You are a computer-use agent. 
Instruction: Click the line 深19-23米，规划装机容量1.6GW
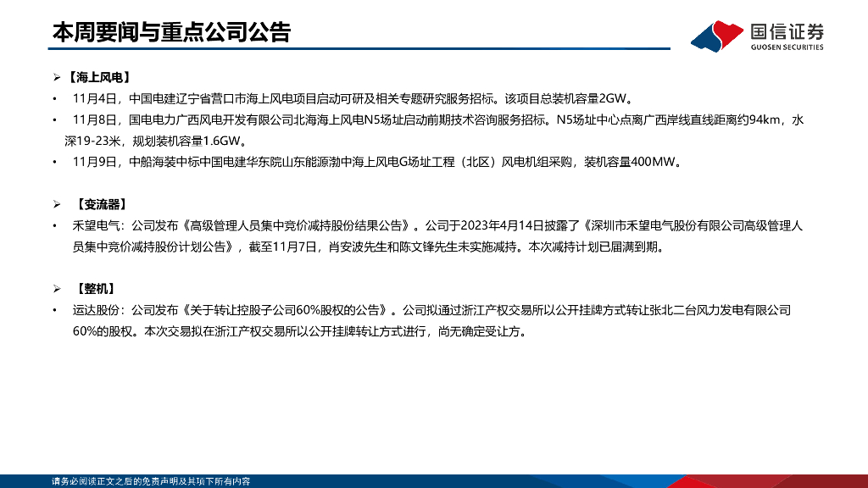coord(156,141)
